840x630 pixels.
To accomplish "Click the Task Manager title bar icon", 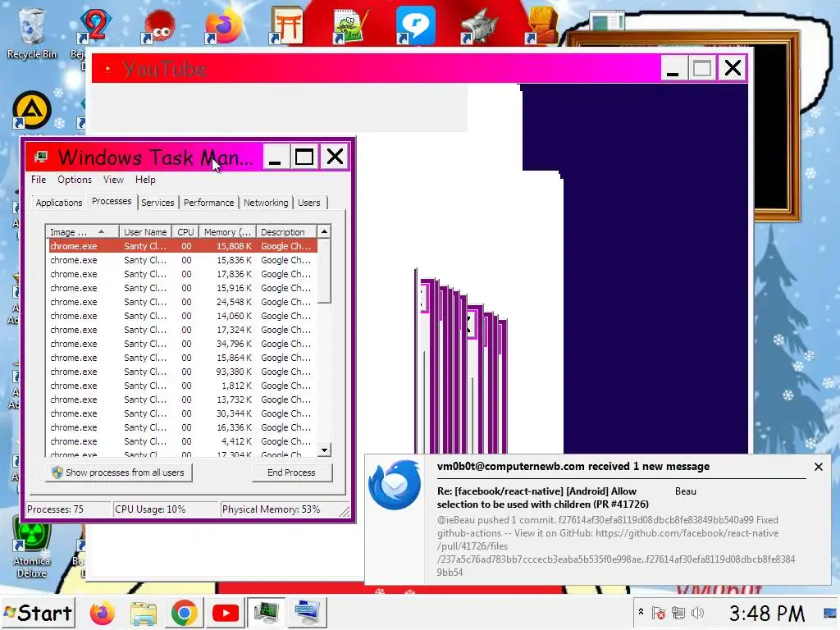I will [x=41, y=157].
